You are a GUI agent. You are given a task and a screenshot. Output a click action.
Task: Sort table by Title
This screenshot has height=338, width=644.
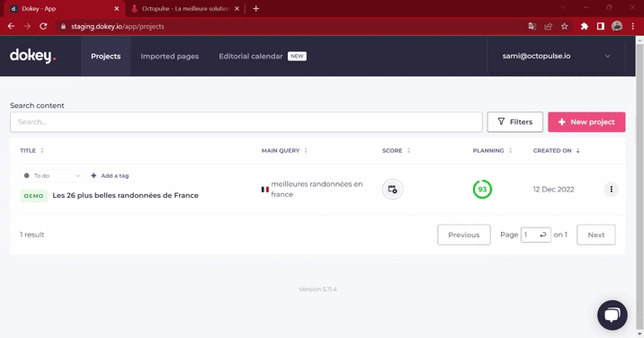coord(31,151)
